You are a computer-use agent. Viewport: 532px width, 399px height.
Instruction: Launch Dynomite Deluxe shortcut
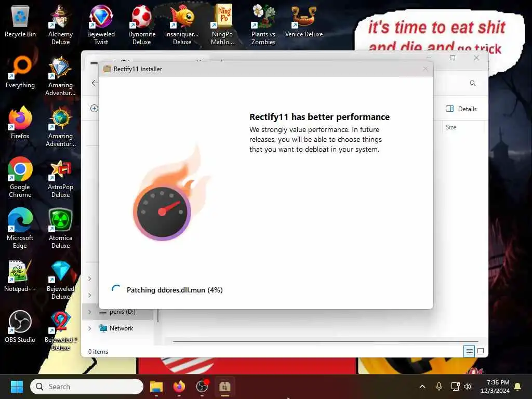tap(141, 24)
